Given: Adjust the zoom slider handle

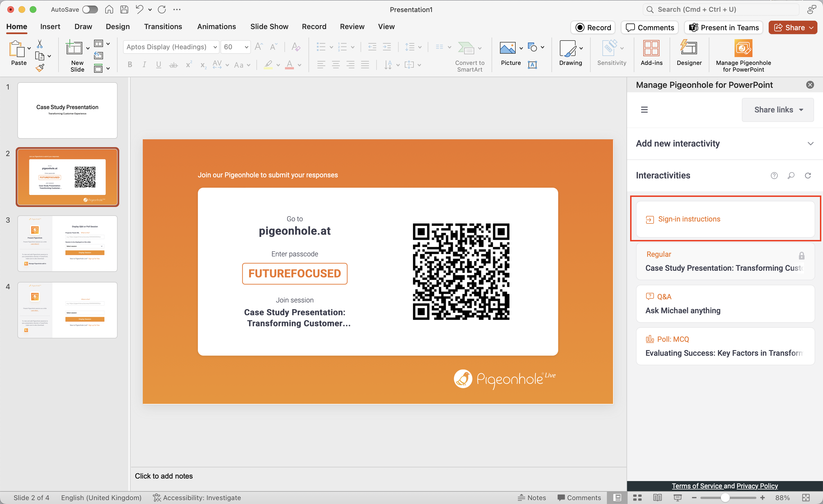Looking at the screenshot, I should tap(725, 498).
